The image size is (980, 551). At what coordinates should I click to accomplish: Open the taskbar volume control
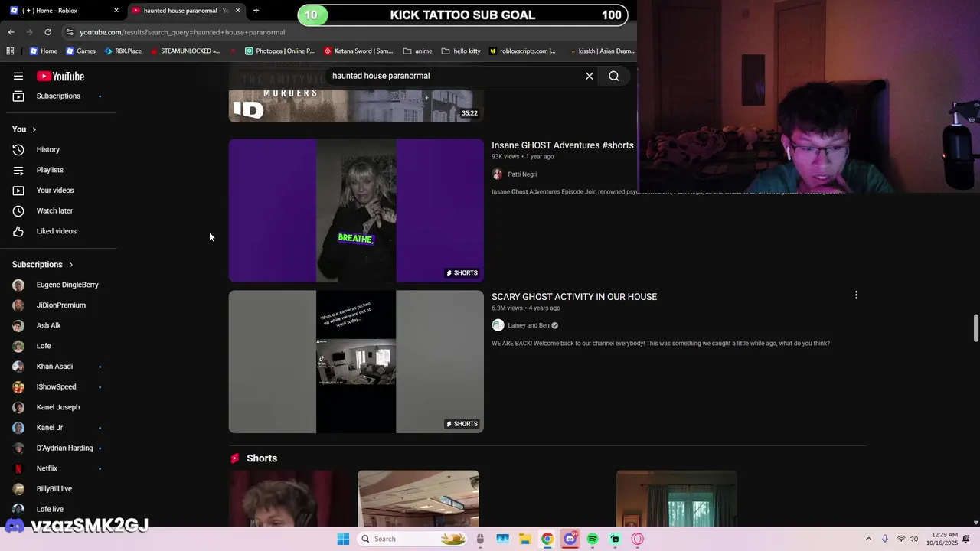(913, 539)
